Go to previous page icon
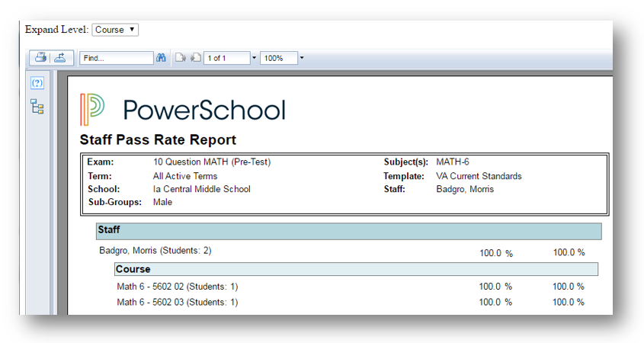This screenshot has width=644, height=343. [196, 57]
